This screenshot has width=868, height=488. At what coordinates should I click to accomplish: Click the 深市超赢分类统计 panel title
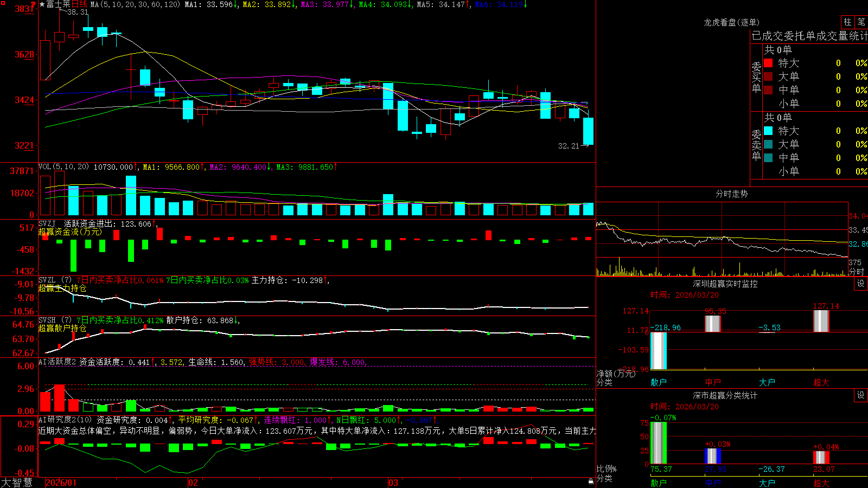[x=725, y=395]
